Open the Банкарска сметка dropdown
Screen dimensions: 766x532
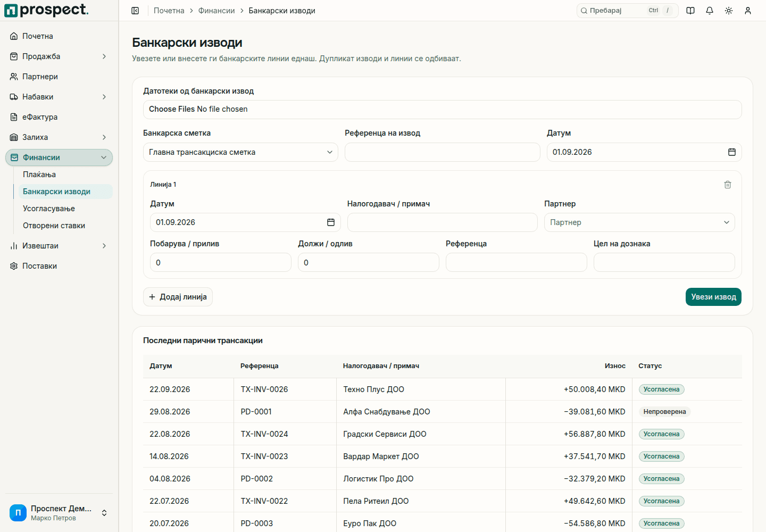click(x=240, y=152)
